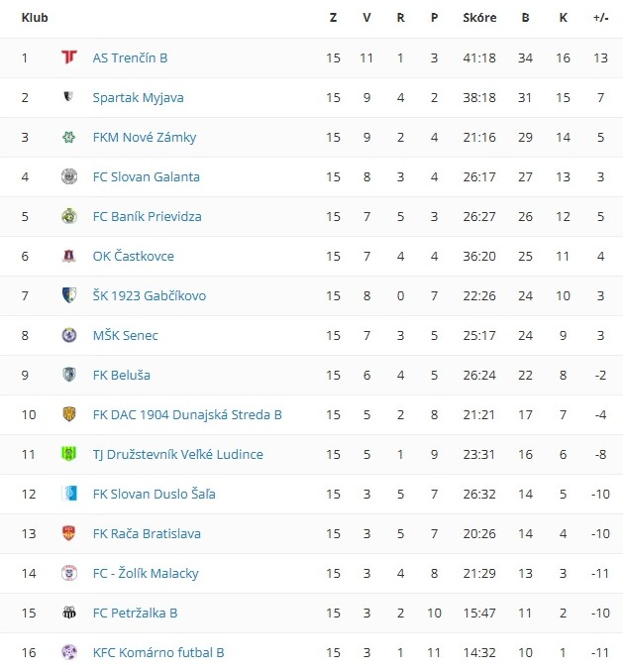Click the +/- column header
This screenshot has height=672, width=623.
[x=600, y=18]
